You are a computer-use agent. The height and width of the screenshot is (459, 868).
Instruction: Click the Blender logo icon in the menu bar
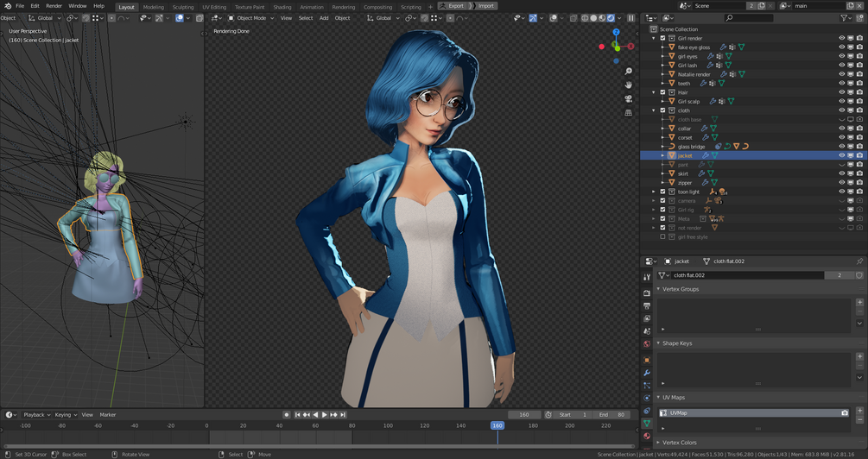point(8,6)
